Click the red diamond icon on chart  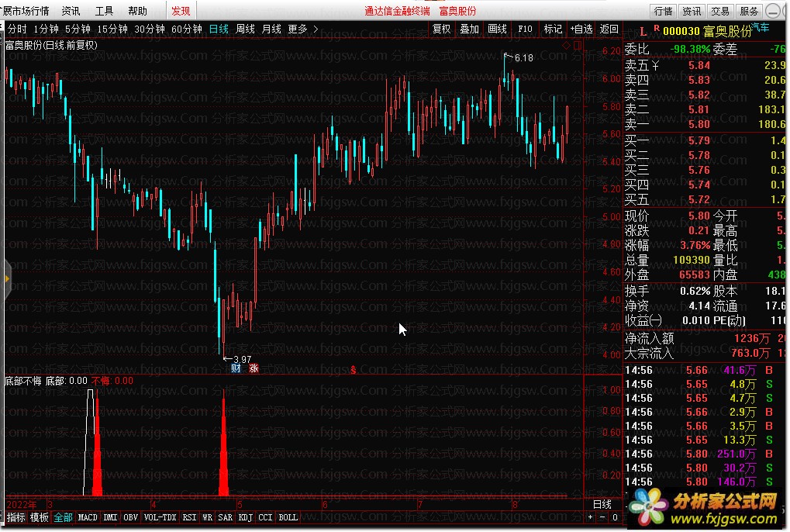(566, 46)
